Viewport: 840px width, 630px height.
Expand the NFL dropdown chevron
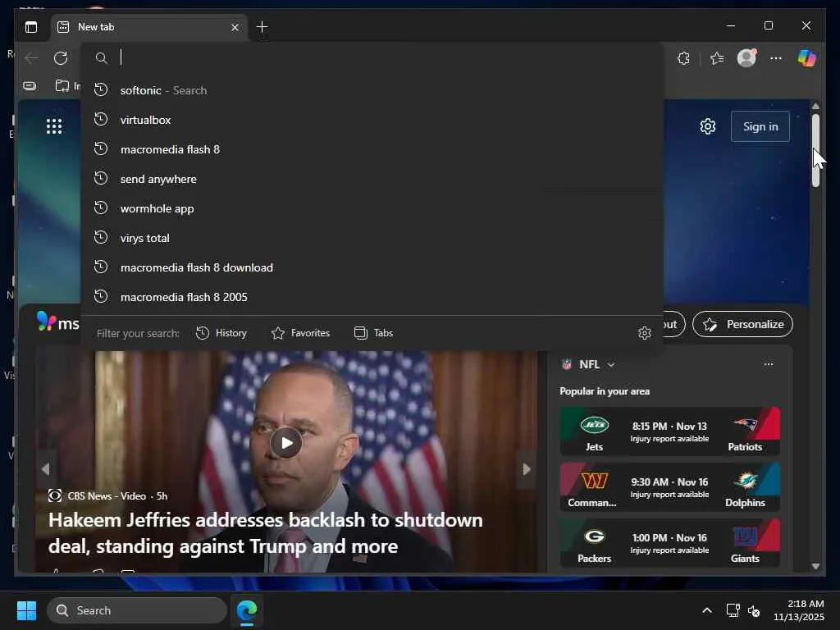click(610, 365)
